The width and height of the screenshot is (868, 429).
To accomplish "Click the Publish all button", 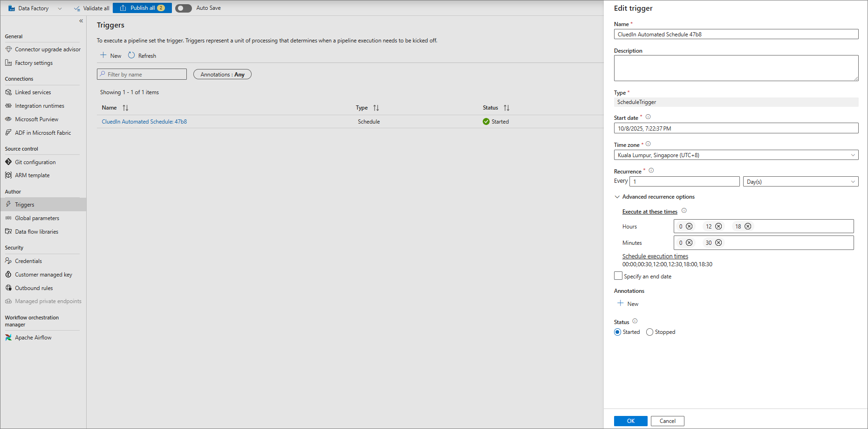I will [142, 8].
